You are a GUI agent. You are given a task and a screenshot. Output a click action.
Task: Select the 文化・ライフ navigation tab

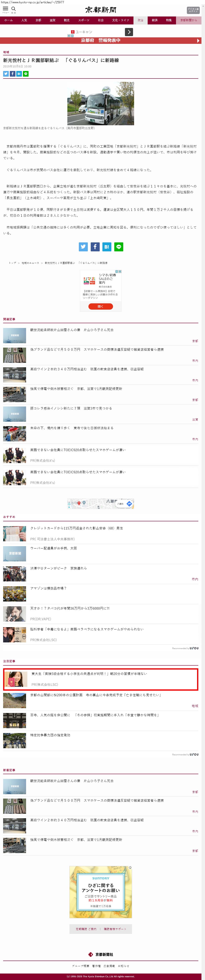click(x=121, y=20)
